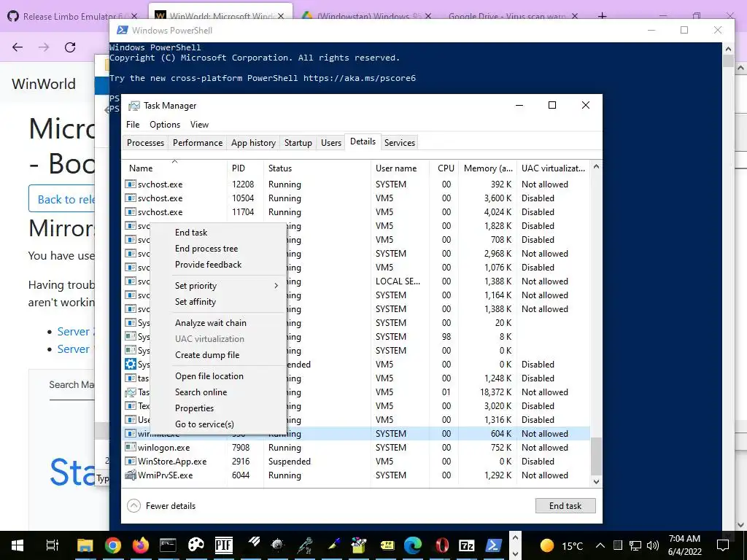Choose Set affinity

coord(196,302)
